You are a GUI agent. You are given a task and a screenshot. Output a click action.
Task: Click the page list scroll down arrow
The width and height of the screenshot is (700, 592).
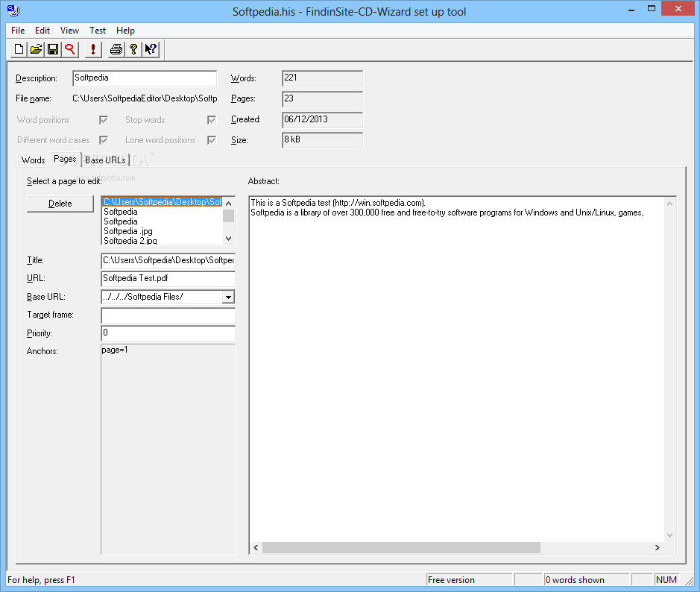229,239
